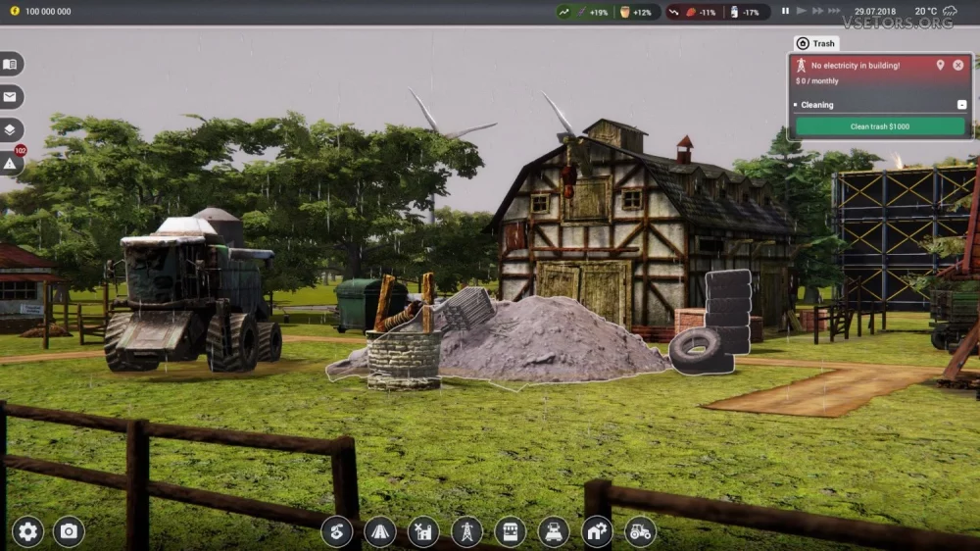Open the encyclopedia book icon
Image resolution: width=980 pixels, height=551 pixels.
[11, 64]
